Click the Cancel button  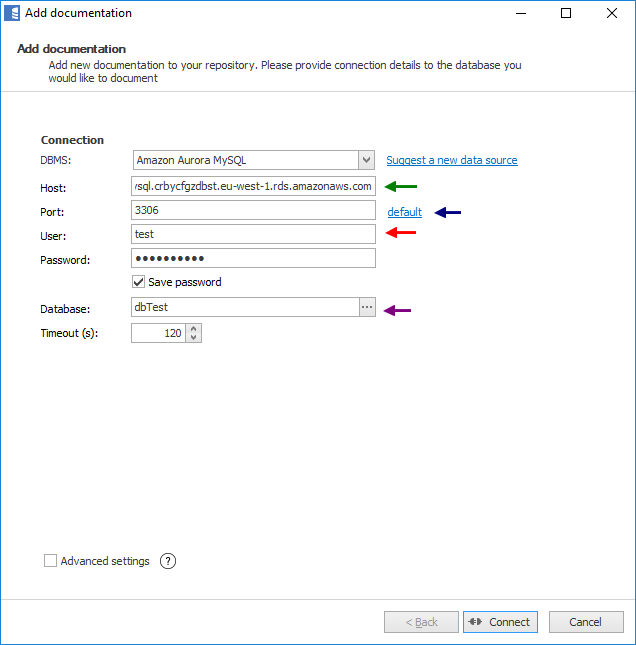coord(586,622)
